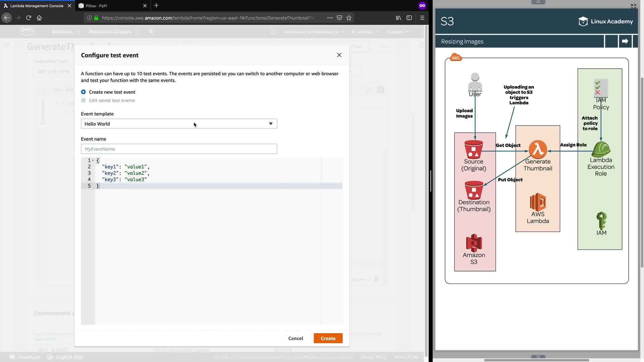Open browser library icon

click(x=398, y=18)
